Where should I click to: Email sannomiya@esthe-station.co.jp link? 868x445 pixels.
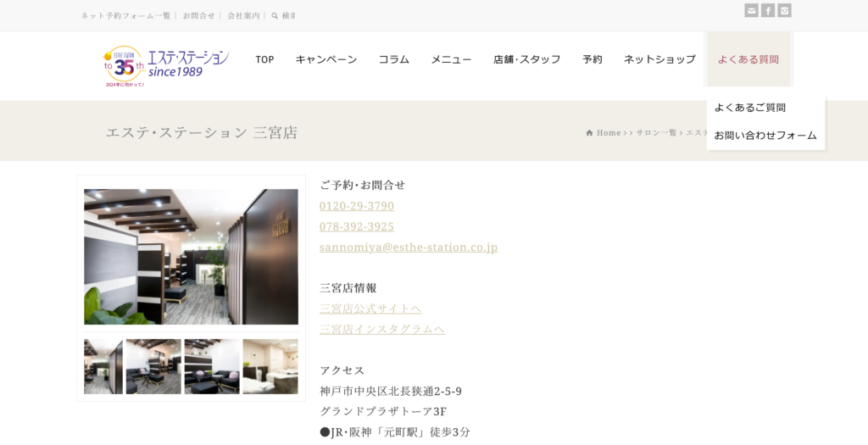[x=409, y=248]
